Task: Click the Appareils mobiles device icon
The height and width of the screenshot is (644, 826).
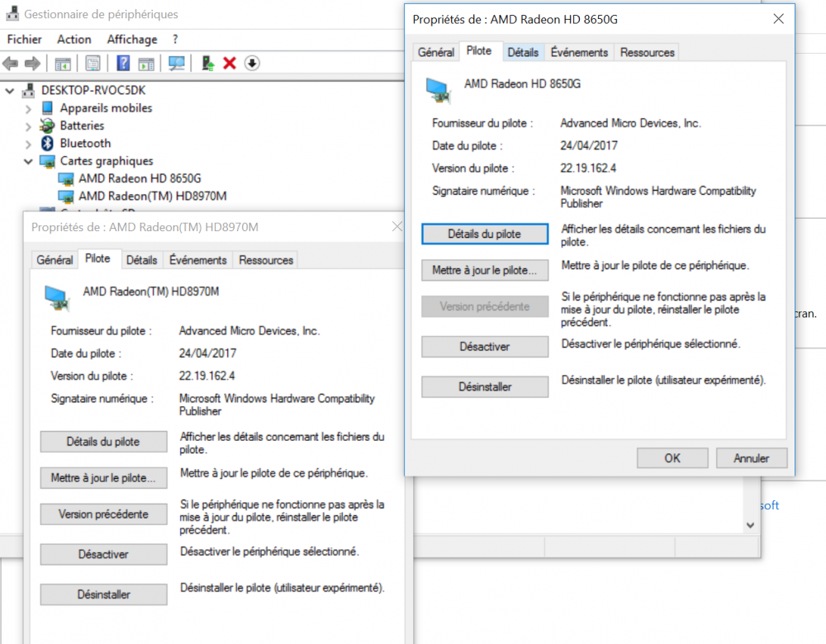Action: (47, 108)
